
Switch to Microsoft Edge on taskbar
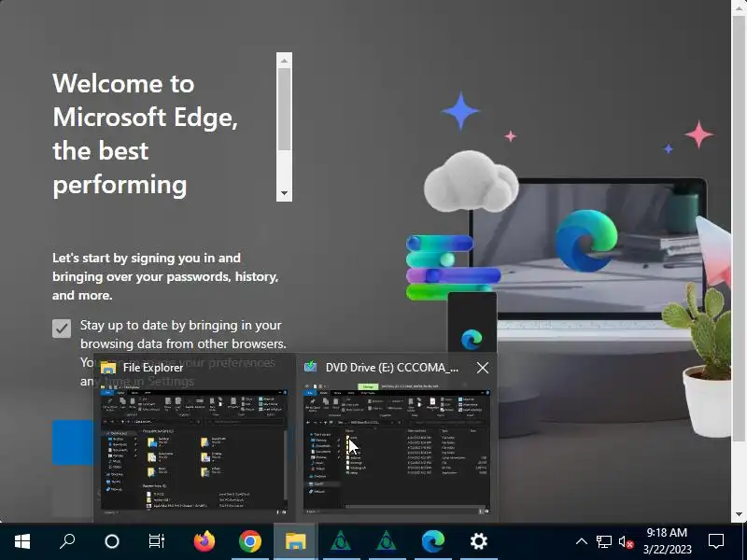tap(432, 541)
